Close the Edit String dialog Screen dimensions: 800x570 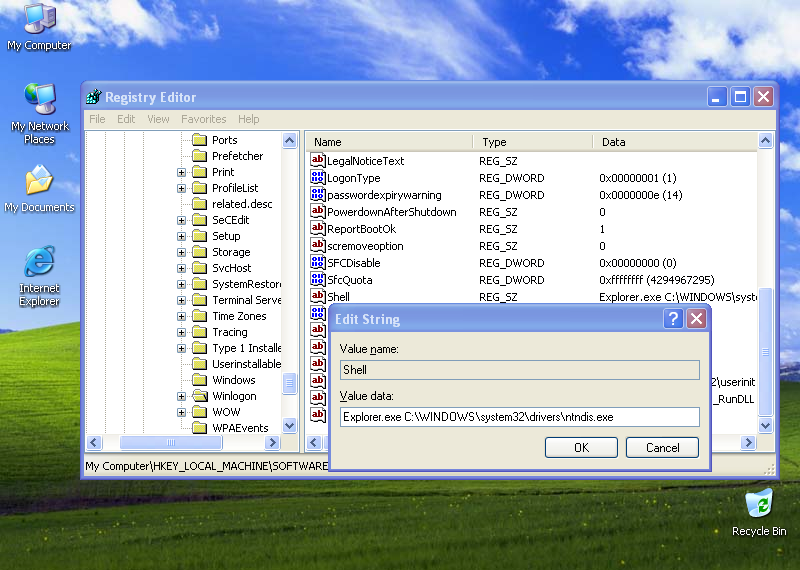tap(696, 319)
